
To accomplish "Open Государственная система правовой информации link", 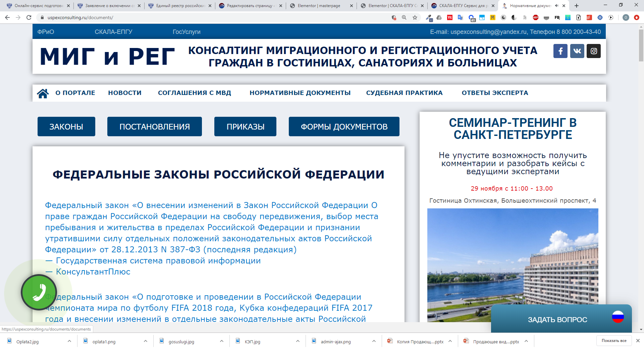I will coord(158,261).
